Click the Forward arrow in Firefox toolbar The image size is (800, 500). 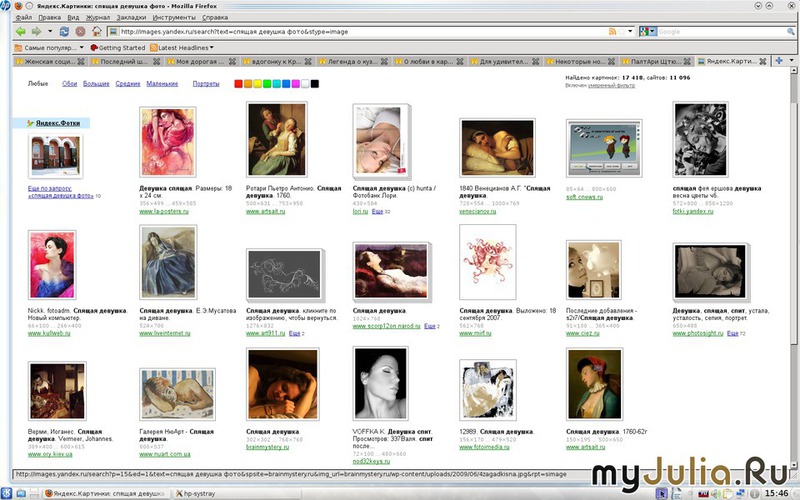click(36, 32)
